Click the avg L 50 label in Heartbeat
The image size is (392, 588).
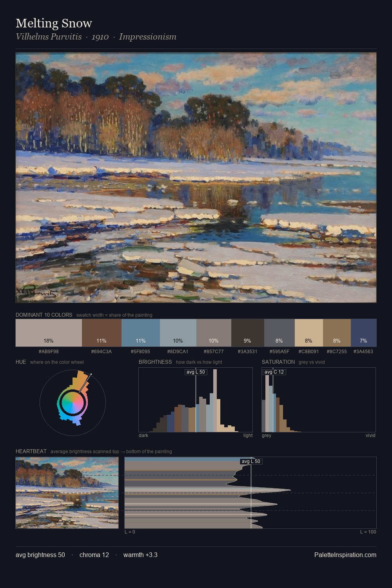[x=251, y=461]
